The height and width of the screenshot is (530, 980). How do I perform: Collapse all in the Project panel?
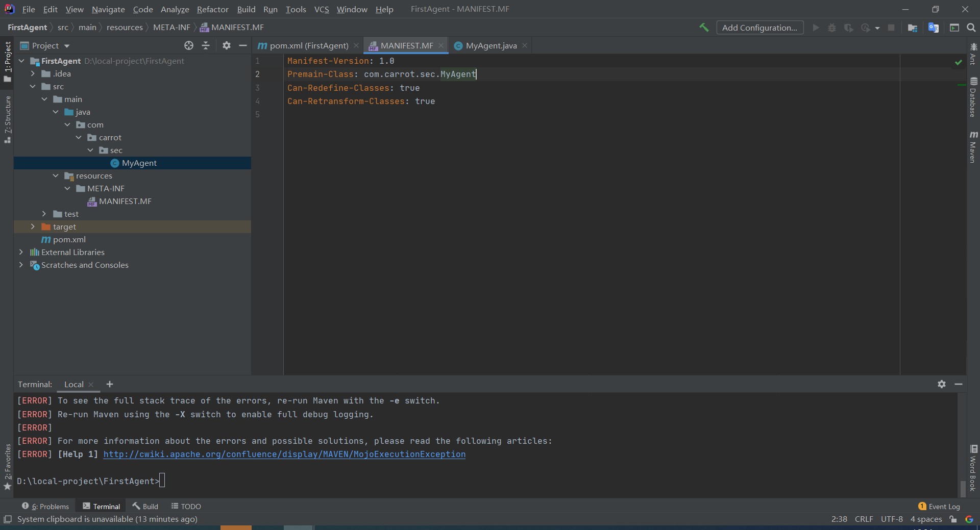click(206, 45)
